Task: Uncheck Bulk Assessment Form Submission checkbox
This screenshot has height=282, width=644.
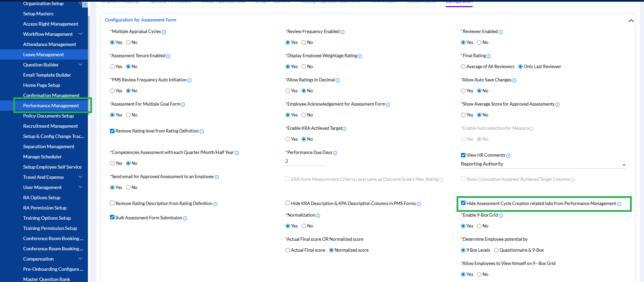Action: [x=112, y=217]
